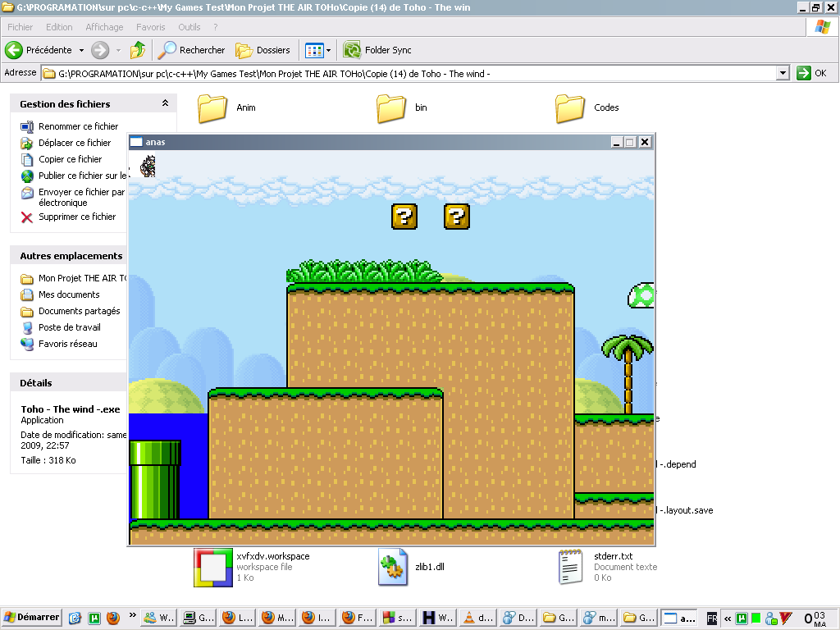Click the FR language indicator in tray
The width and height of the screenshot is (840, 630).
pyautogui.click(x=711, y=619)
